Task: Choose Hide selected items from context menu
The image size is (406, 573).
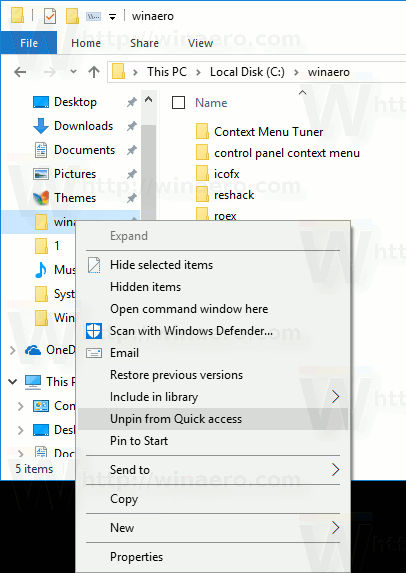Action: pos(213,265)
